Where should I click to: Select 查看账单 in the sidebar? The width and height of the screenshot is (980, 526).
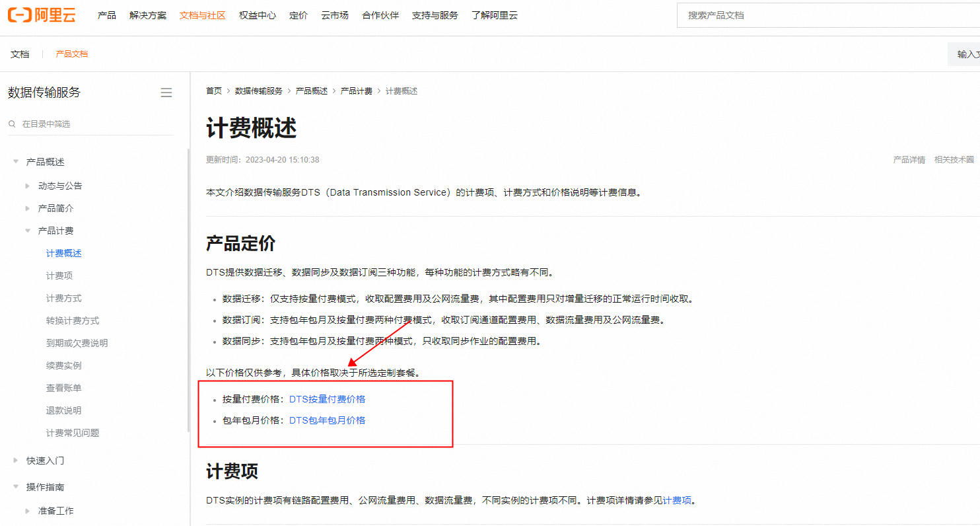click(x=64, y=389)
